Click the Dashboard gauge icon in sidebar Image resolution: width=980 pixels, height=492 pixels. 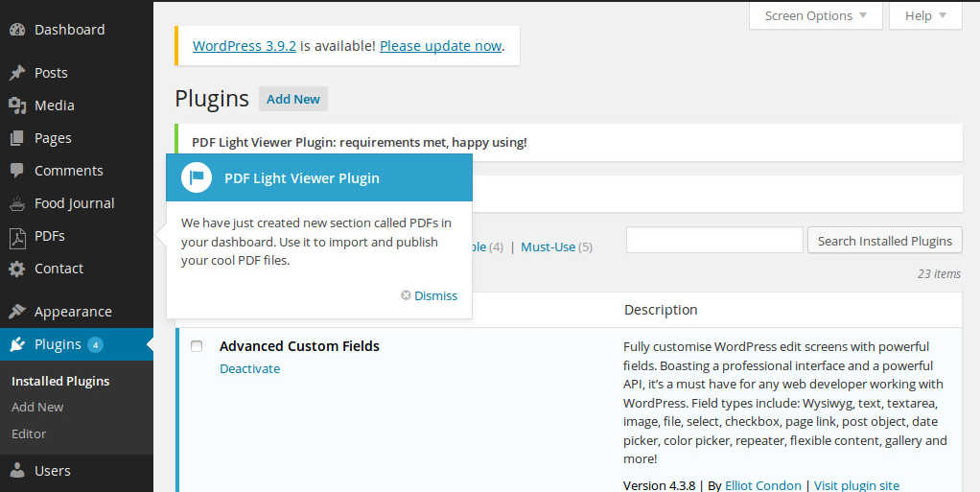click(x=17, y=30)
